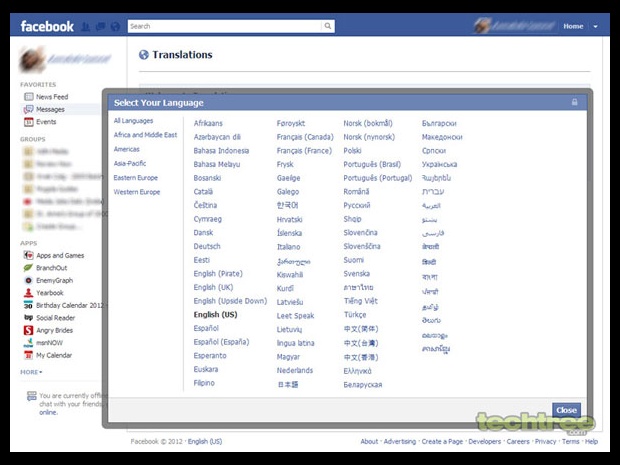The width and height of the screenshot is (620, 465).
Task: Select the Western Europe category
Action: pyautogui.click(x=137, y=192)
